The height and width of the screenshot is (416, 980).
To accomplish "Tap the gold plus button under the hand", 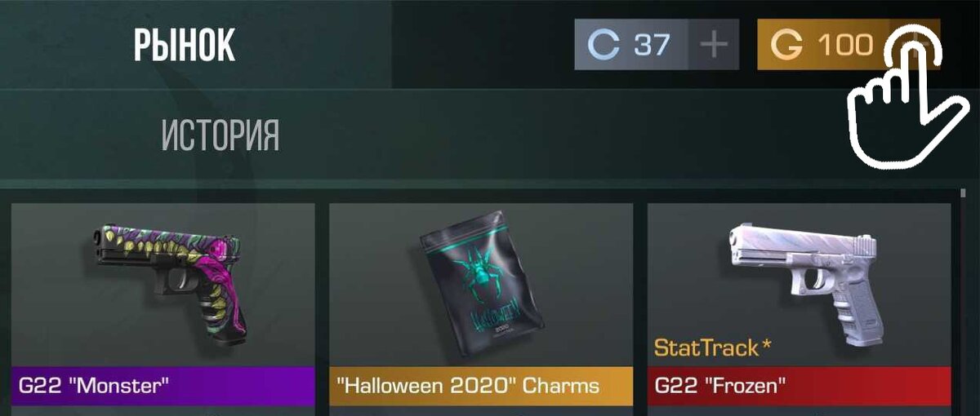I will (917, 45).
